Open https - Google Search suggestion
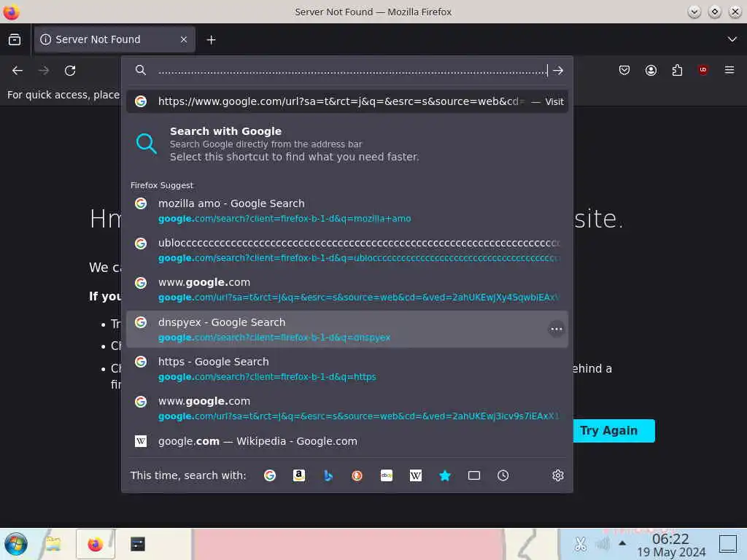The height and width of the screenshot is (560, 747). tap(347, 369)
